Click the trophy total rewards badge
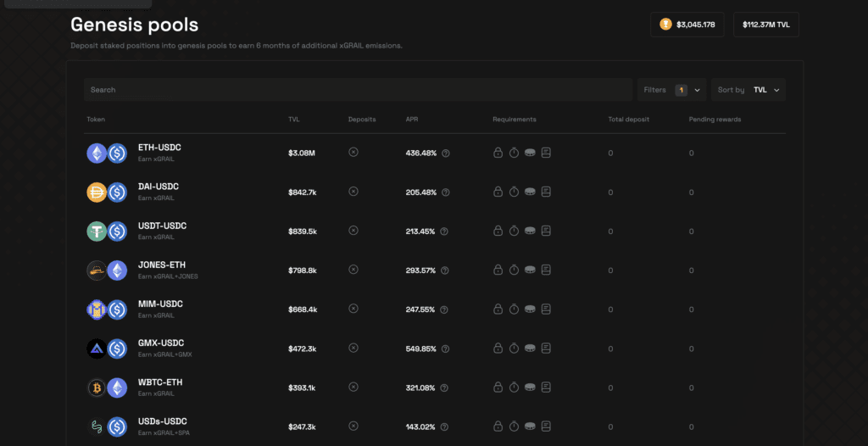The image size is (868, 446). (687, 25)
